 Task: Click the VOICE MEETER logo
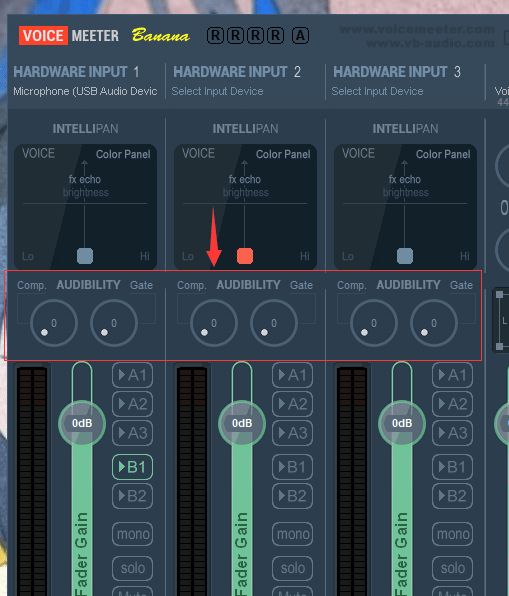point(69,36)
